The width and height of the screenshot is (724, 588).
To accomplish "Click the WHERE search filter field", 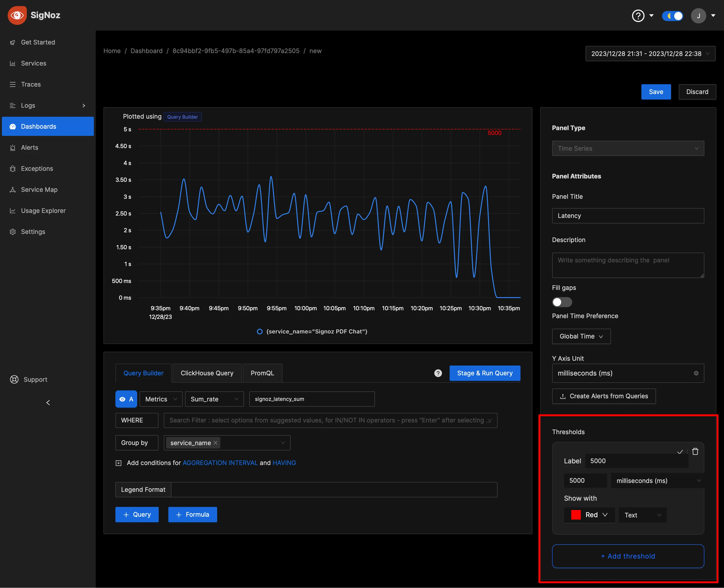I will point(330,420).
